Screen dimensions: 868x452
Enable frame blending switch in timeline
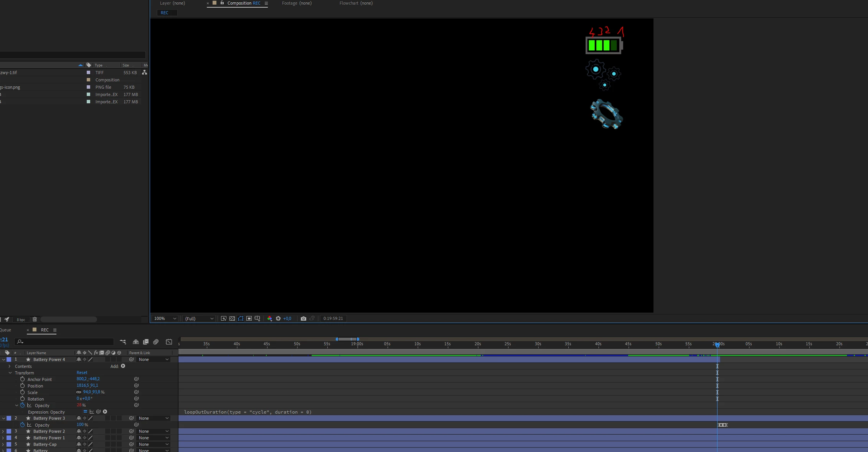[146, 342]
